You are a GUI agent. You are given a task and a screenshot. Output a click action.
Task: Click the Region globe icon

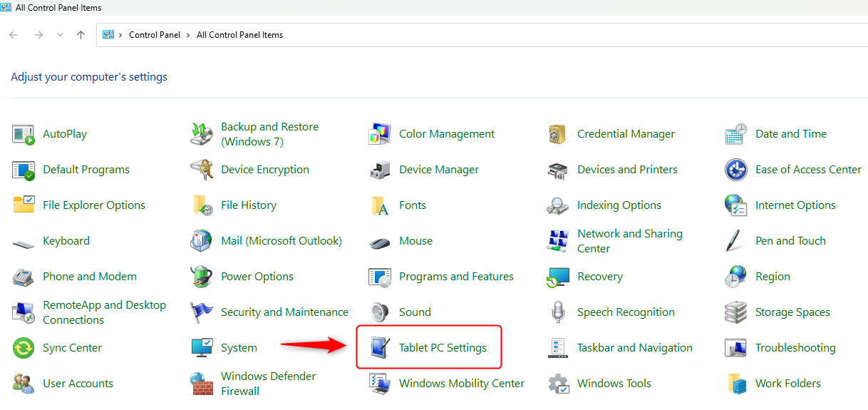click(x=736, y=277)
